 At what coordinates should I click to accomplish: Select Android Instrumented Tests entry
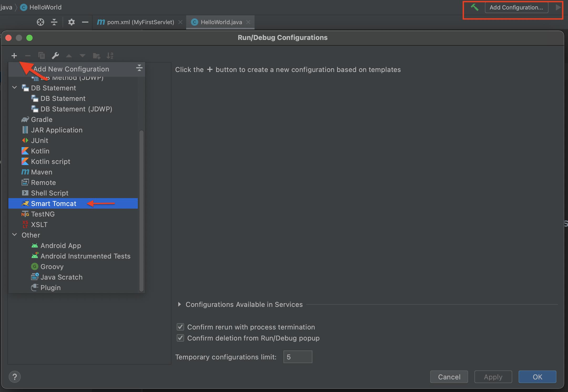(73, 256)
